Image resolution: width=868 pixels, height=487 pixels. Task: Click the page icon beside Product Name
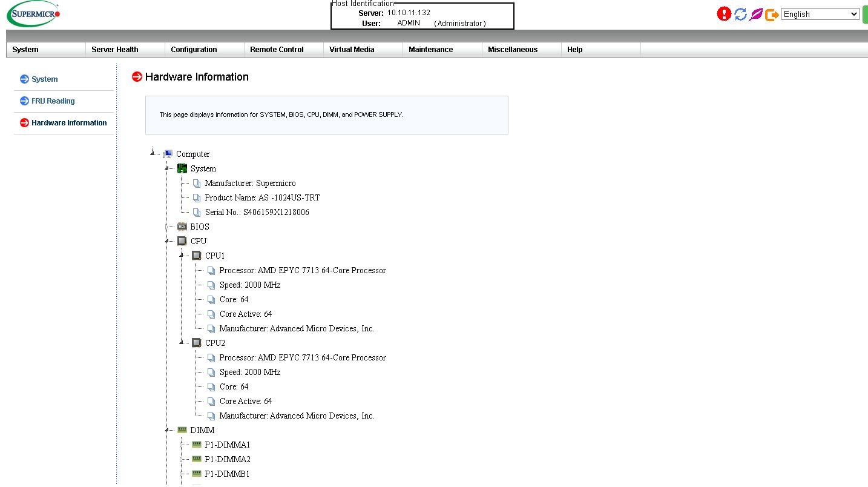coord(197,197)
